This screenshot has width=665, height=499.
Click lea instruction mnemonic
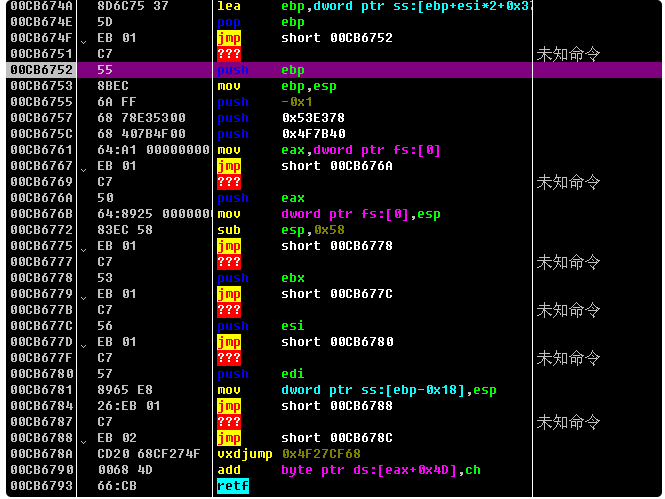click(229, 6)
